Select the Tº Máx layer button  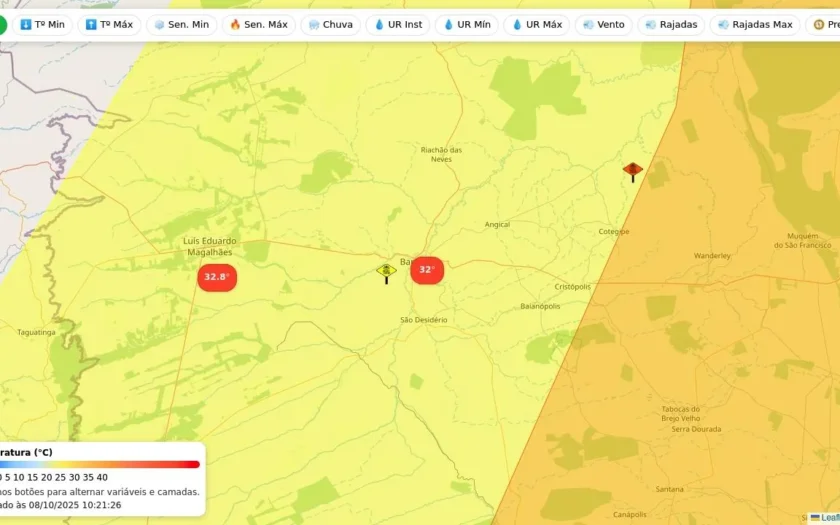(109, 25)
